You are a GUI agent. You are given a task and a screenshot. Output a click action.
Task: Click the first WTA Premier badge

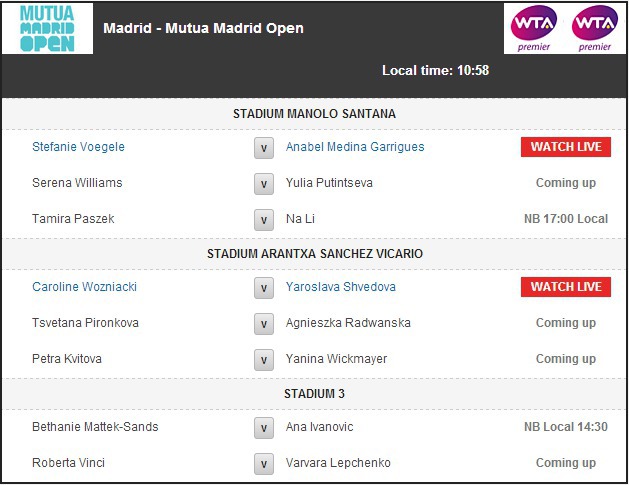coord(534,28)
